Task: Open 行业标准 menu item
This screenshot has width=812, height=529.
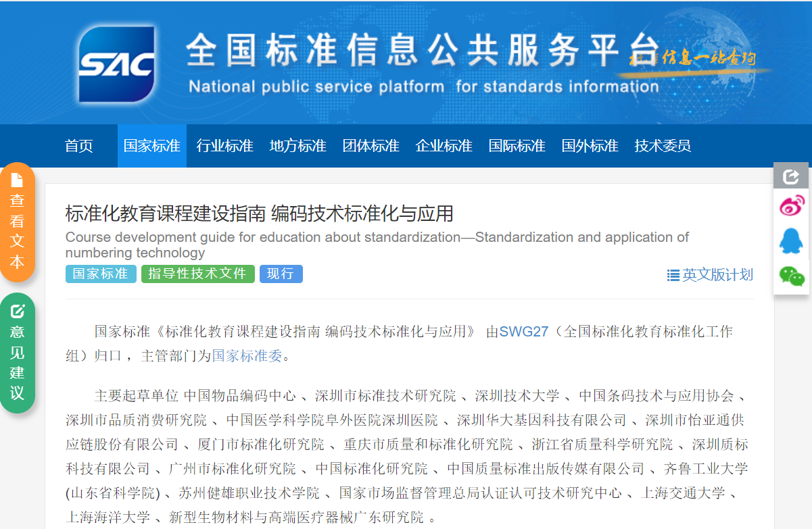Action: 225,146
